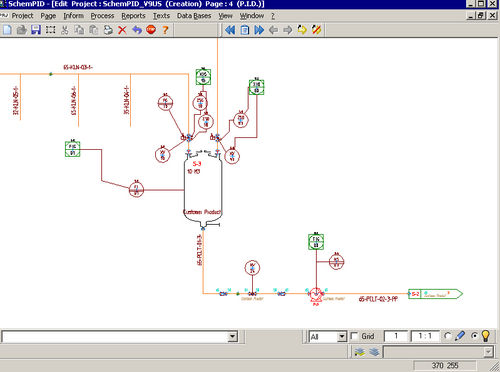The height and width of the screenshot is (372, 500).
Task: Open the All filter dropdown
Action: [x=342, y=337]
